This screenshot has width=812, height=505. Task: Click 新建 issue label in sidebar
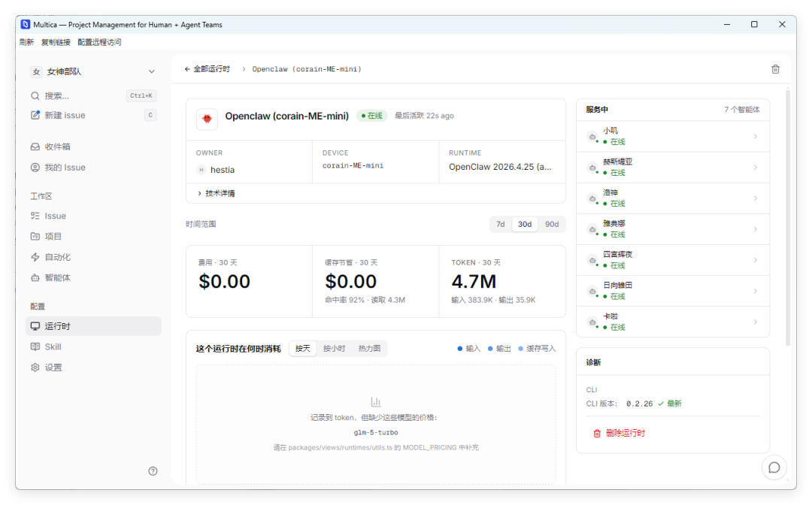coord(65,115)
